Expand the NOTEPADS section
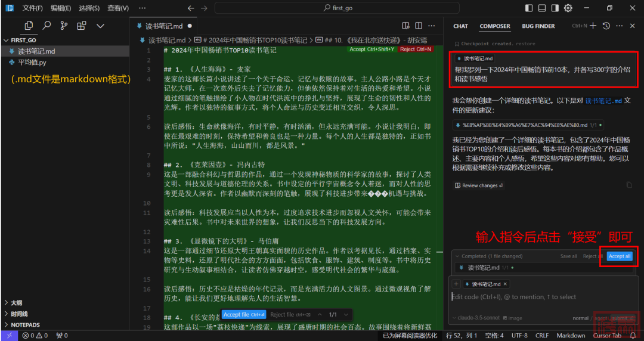 point(25,324)
